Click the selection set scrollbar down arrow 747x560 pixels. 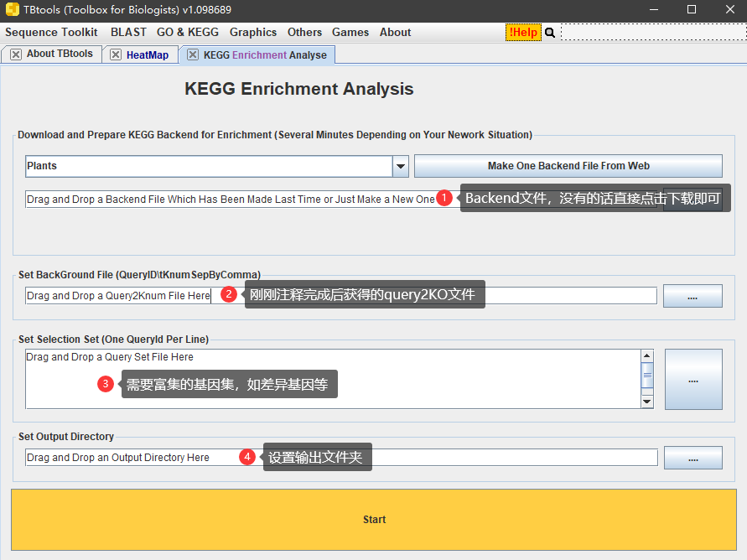tap(647, 402)
